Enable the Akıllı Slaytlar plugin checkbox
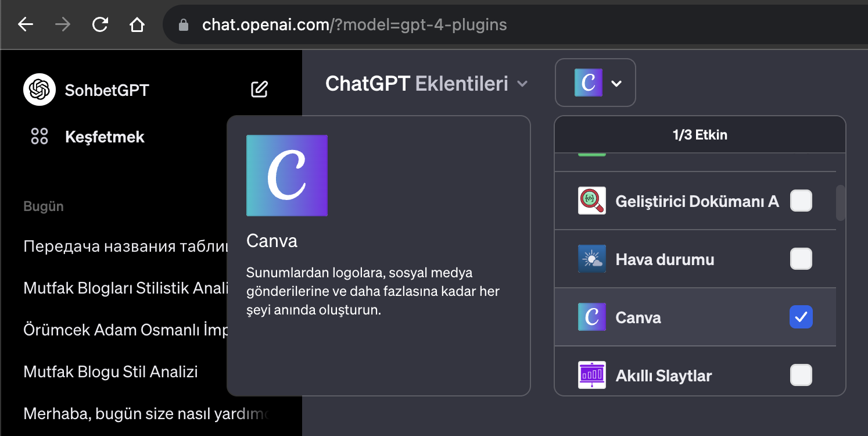Viewport: 868px width, 436px height. (x=801, y=375)
